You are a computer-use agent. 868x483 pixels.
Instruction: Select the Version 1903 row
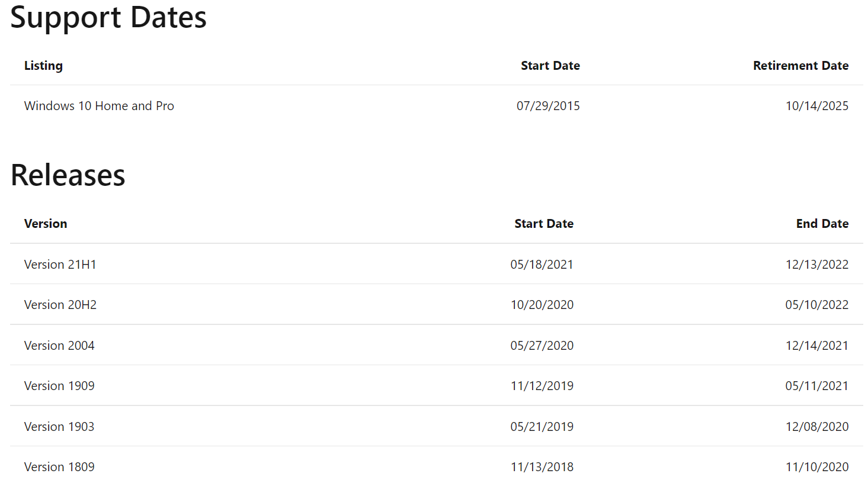[x=437, y=426]
